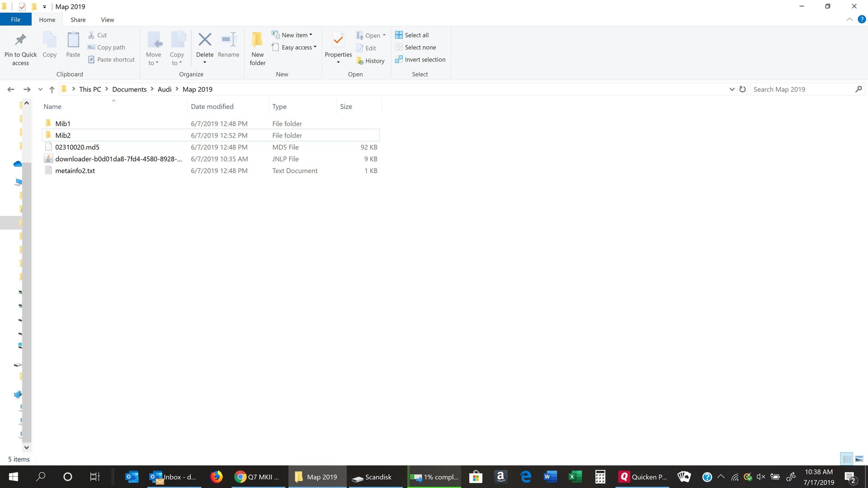Switch to the View tab
Image resolution: width=868 pixels, height=488 pixels.
coord(107,20)
